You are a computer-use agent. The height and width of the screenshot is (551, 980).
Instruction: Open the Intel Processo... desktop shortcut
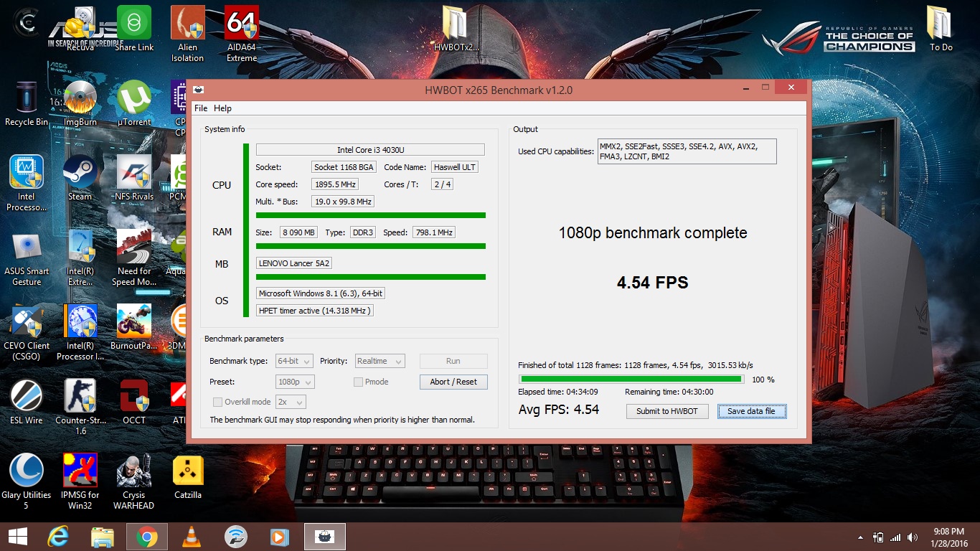coord(27,184)
